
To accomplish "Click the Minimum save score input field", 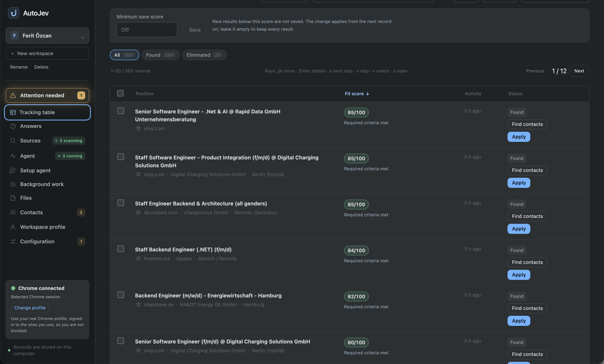I will (x=147, y=30).
